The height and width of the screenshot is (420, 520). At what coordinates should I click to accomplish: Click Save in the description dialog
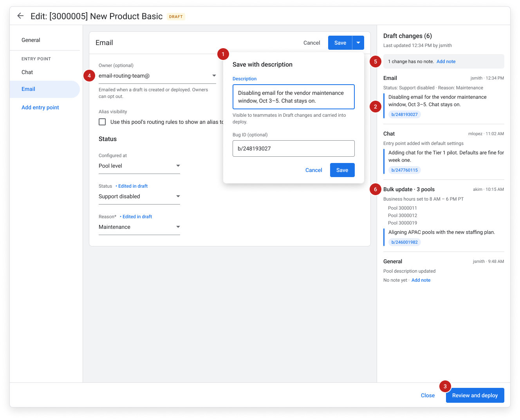tap(342, 170)
